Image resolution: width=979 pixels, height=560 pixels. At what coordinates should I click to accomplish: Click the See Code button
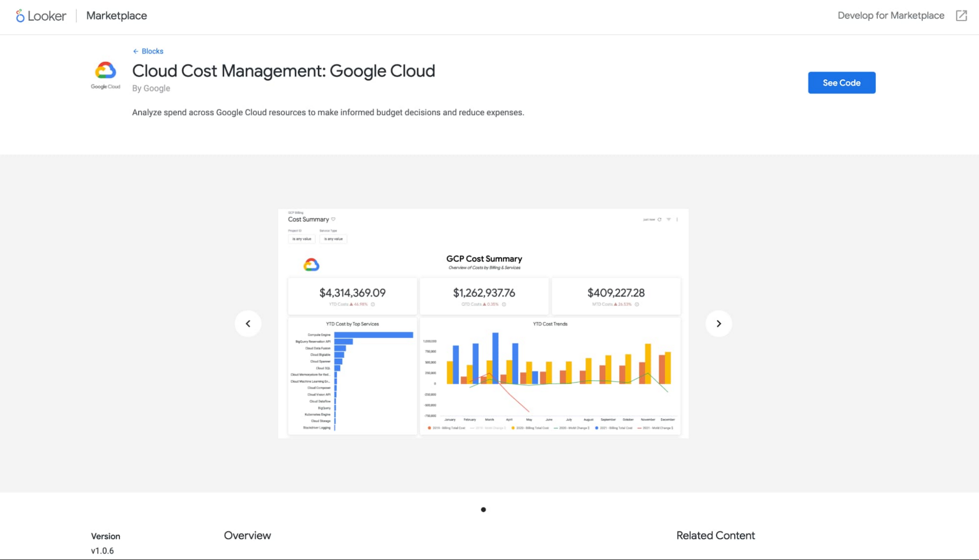tap(841, 83)
